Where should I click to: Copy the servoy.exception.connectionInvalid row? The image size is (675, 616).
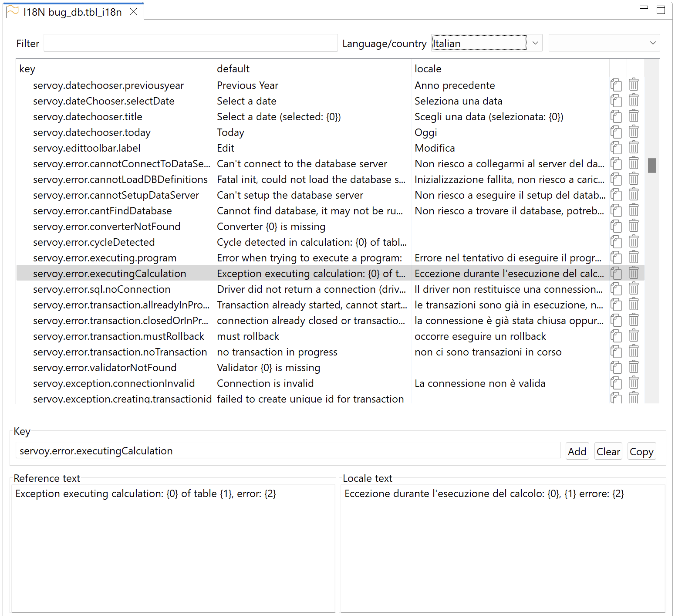(x=616, y=383)
